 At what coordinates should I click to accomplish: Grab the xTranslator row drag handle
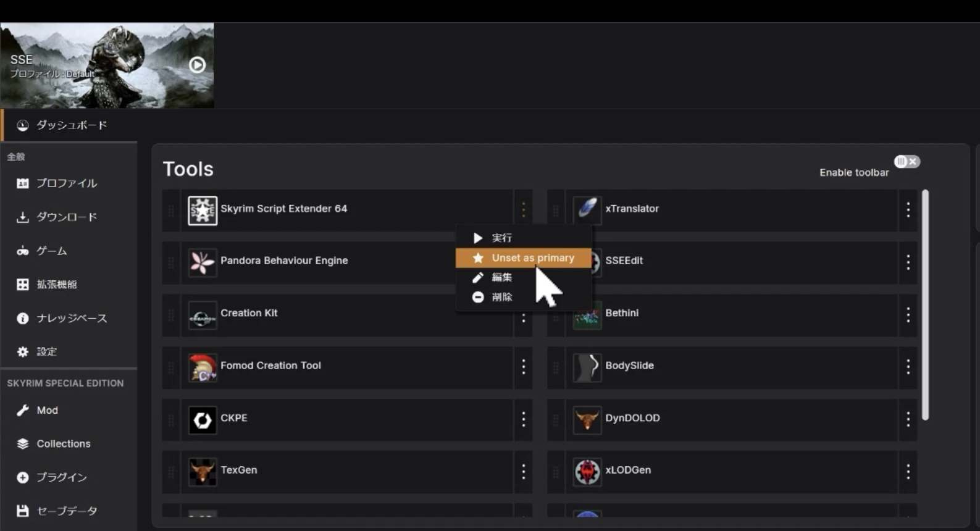click(x=556, y=211)
